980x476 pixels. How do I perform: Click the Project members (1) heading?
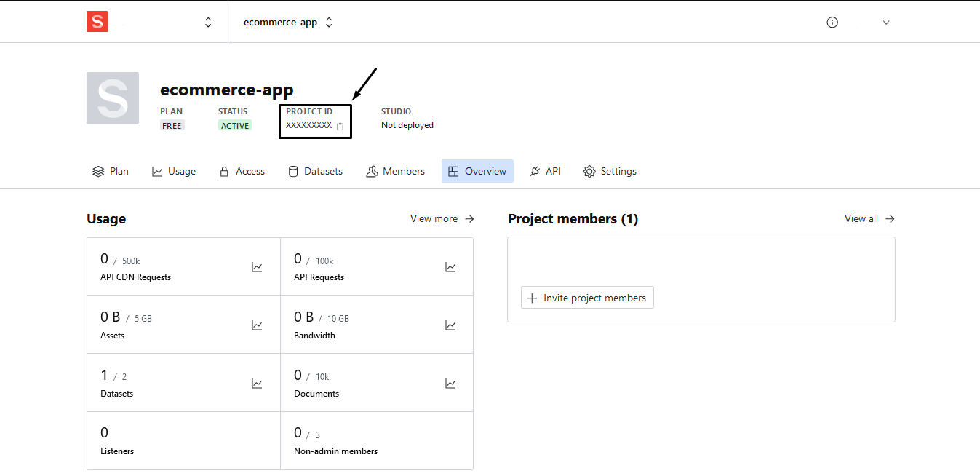click(x=573, y=218)
